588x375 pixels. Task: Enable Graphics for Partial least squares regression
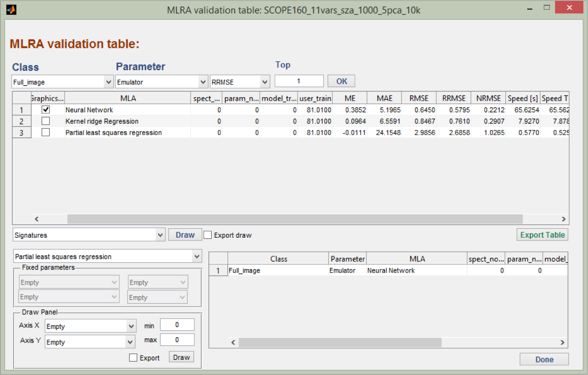(46, 133)
